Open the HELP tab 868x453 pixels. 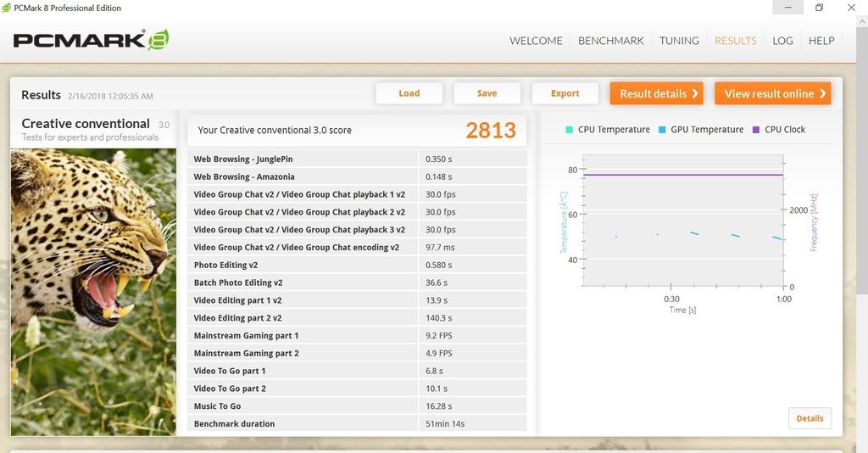point(821,41)
